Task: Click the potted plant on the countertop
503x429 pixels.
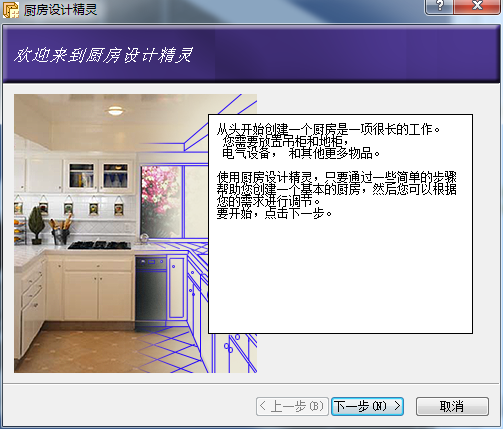Action: pos(36,225)
